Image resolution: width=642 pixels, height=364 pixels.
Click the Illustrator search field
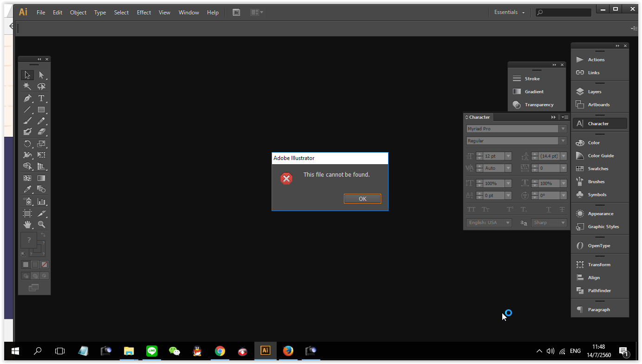coord(564,13)
